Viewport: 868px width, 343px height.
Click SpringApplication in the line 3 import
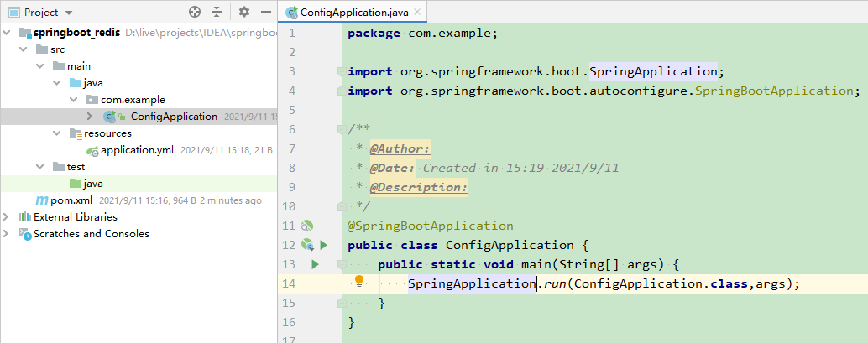click(x=652, y=71)
